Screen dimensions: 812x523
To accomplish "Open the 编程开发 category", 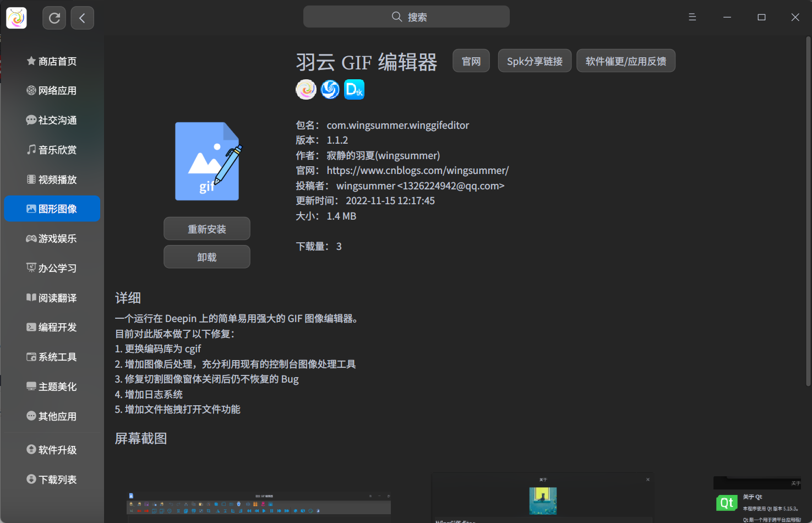I will tap(52, 327).
